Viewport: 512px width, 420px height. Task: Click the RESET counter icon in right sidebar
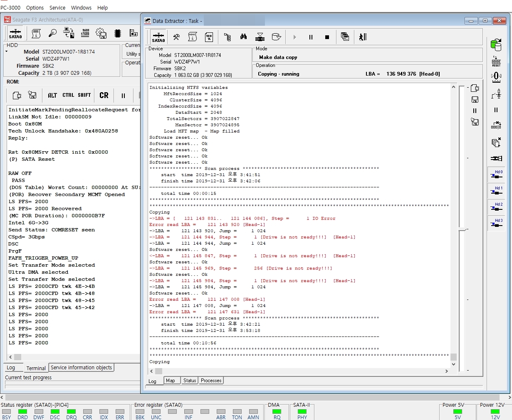[x=496, y=61]
